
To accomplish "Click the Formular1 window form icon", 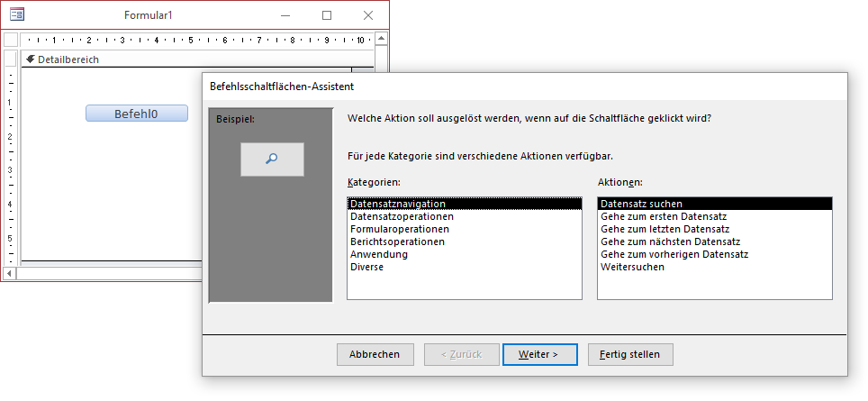I will click(17, 15).
